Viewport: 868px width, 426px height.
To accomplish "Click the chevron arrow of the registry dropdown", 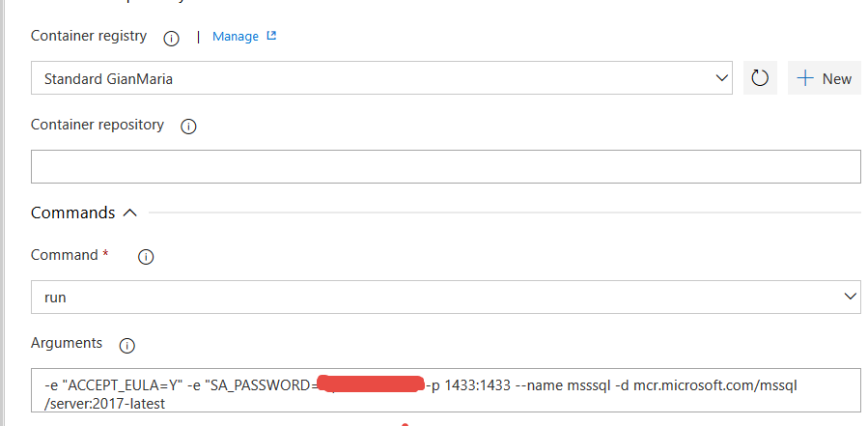I will point(721,78).
